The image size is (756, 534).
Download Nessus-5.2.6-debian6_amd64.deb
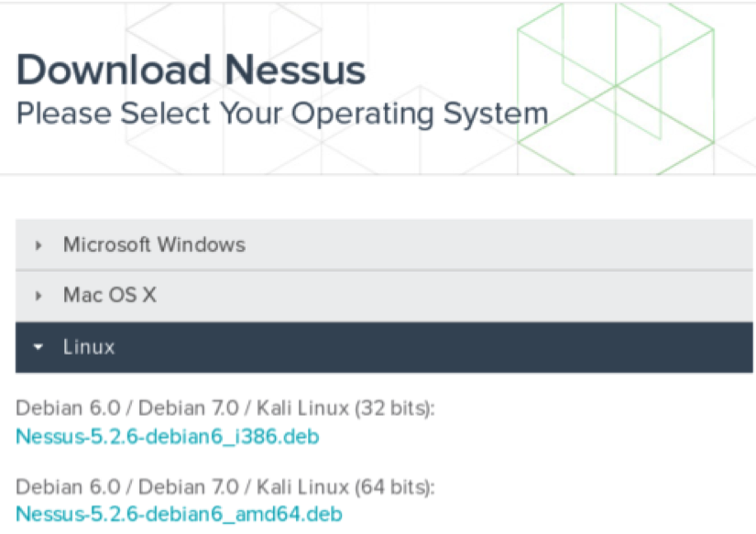coord(180,514)
